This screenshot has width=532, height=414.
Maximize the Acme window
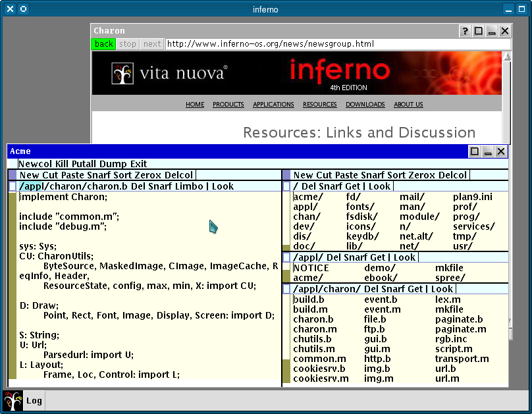tap(475, 152)
